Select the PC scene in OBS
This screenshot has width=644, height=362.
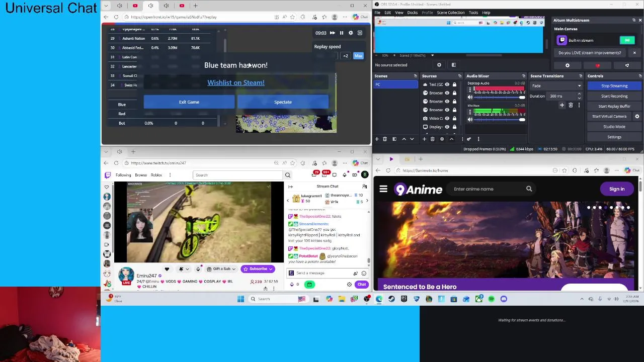[395, 84]
